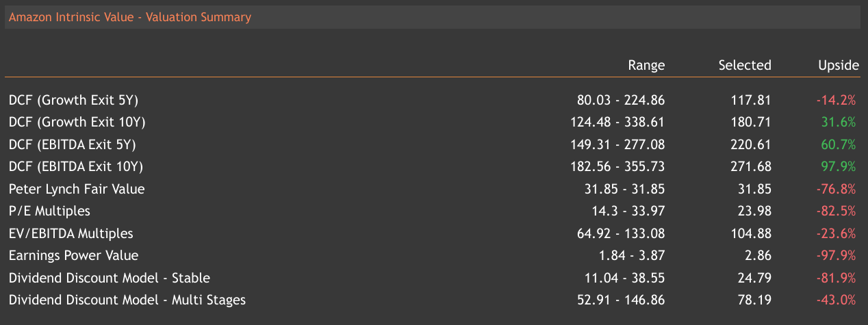The width and height of the screenshot is (868, 325).
Task: Select the range 124.48 - 338.61
Action: click(617, 122)
